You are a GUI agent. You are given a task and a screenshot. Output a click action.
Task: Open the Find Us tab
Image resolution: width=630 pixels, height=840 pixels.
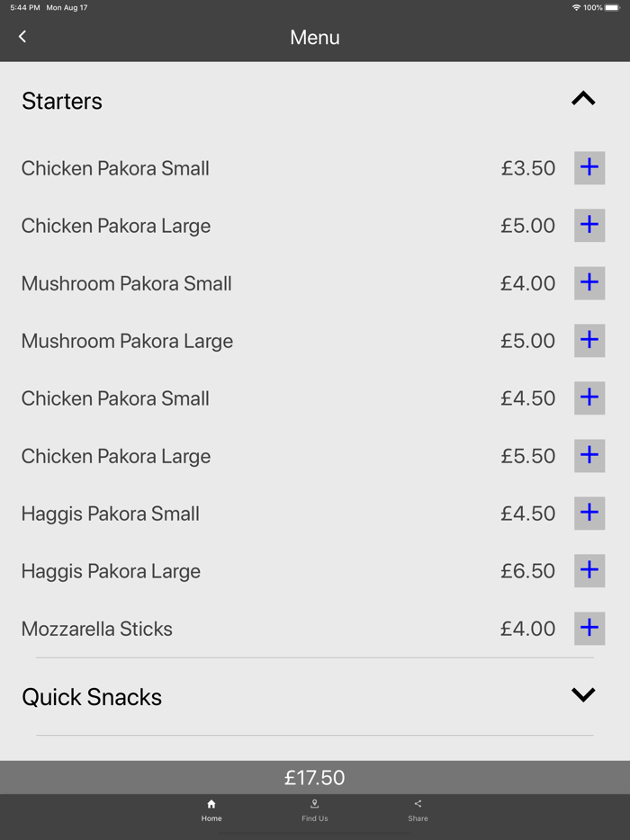315,810
